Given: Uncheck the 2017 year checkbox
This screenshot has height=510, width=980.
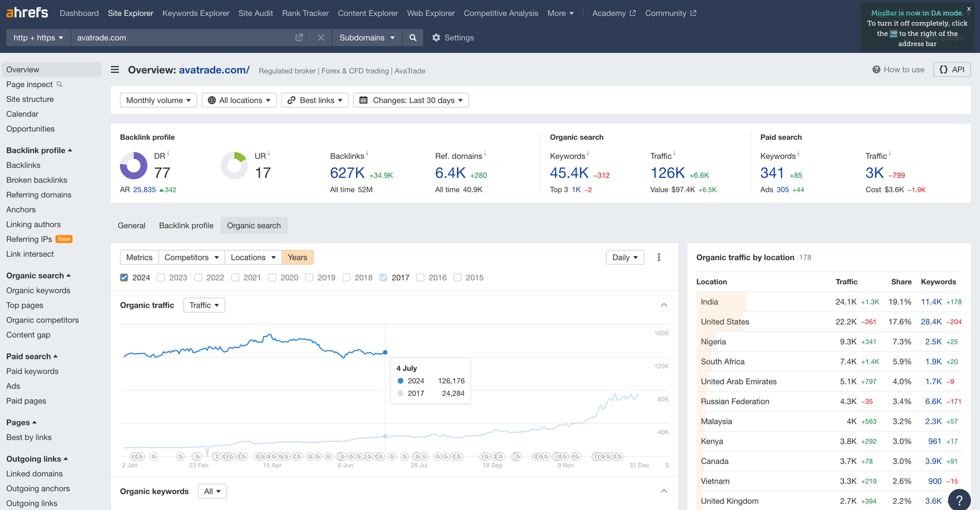Looking at the screenshot, I should 383,278.
